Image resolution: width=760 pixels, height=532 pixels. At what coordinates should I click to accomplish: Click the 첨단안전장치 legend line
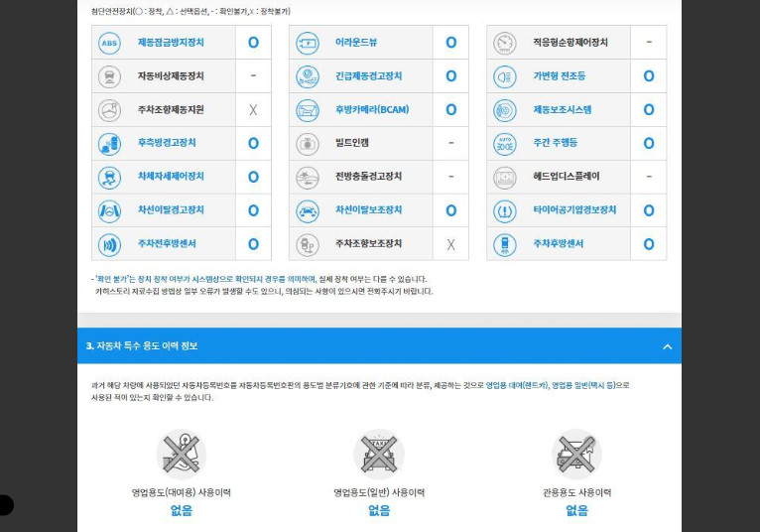click(190, 11)
